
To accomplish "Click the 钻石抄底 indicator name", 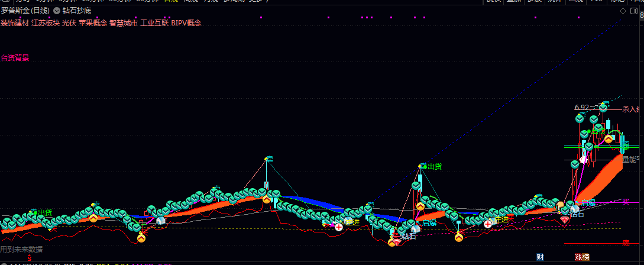I will pyautogui.click(x=77, y=11).
